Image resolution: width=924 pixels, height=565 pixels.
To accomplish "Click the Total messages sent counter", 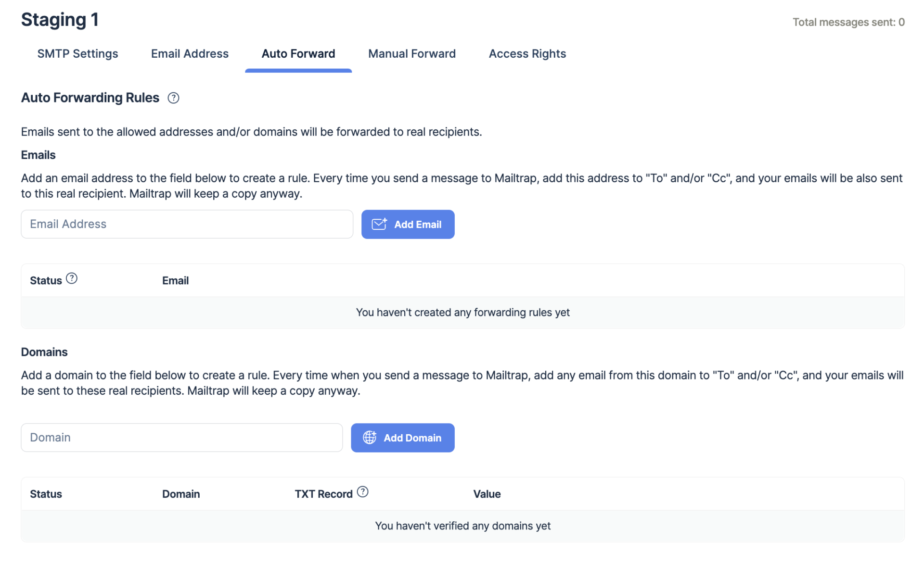I will point(848,22).
